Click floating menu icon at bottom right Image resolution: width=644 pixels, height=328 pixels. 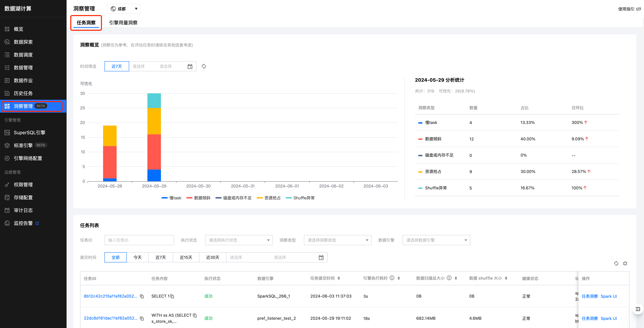tap(638, 309)
